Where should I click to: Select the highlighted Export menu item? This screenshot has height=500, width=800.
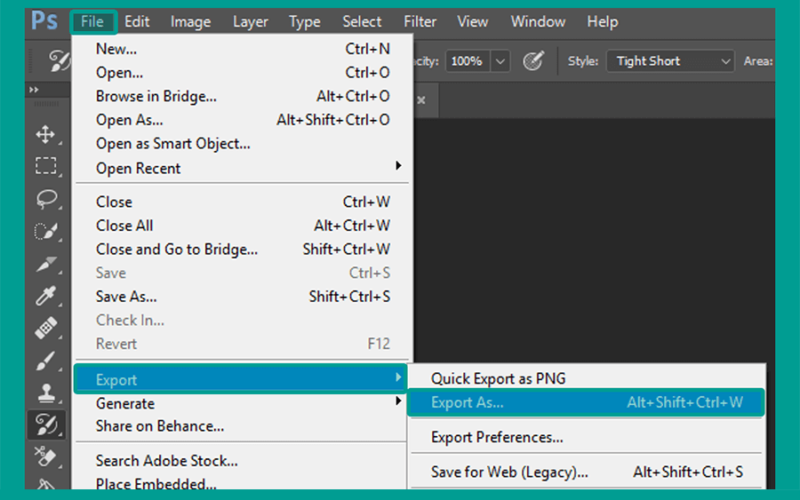(240, 379)
